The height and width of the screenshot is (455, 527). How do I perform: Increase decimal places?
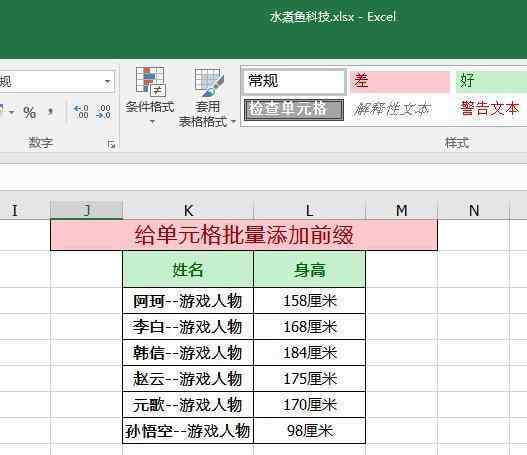(81, 112)
